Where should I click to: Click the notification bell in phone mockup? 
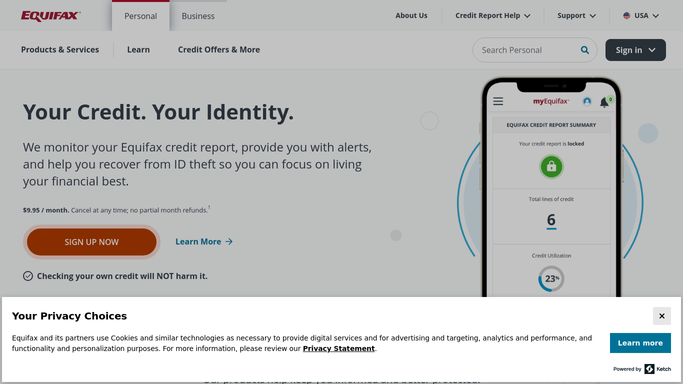[x=604, y=102]
